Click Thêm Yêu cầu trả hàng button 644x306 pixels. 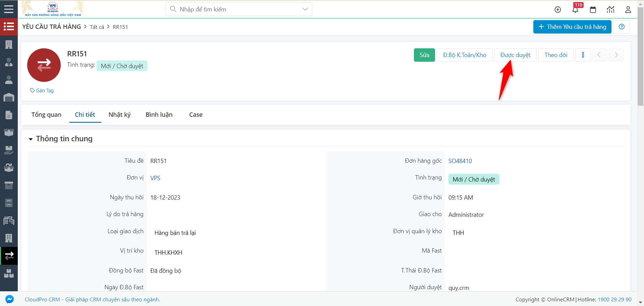tap(572, 27)
